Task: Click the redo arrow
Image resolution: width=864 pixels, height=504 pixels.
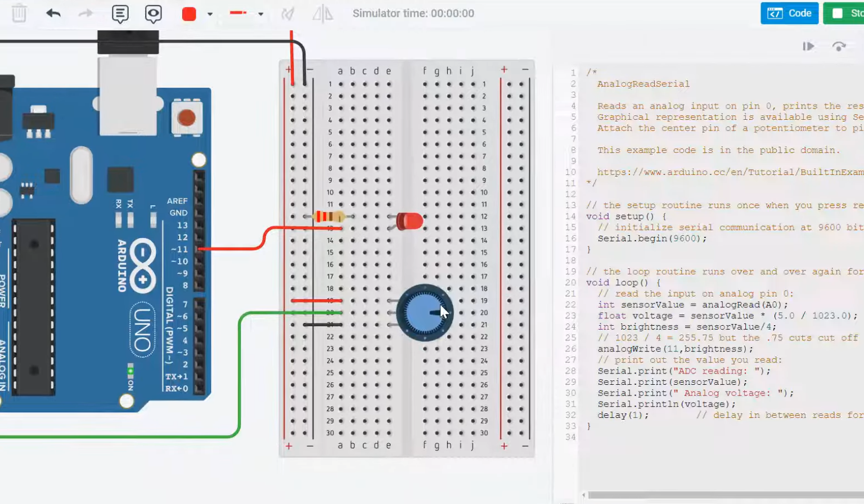Action: click(x=85, y=13)
